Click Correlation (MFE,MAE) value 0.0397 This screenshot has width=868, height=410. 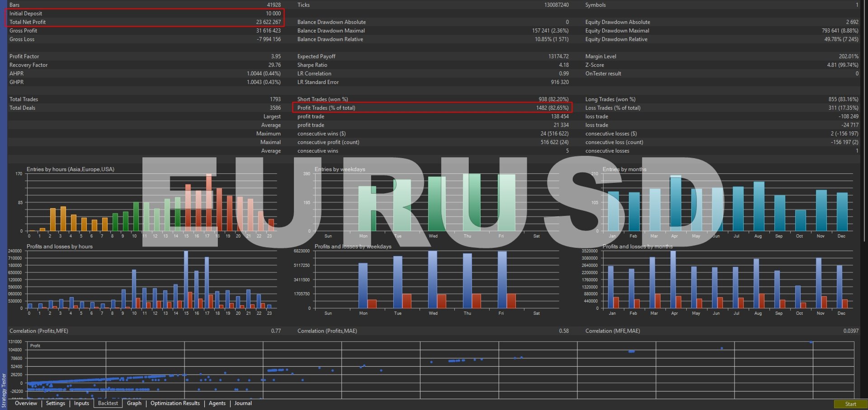[x=851, y=331]
